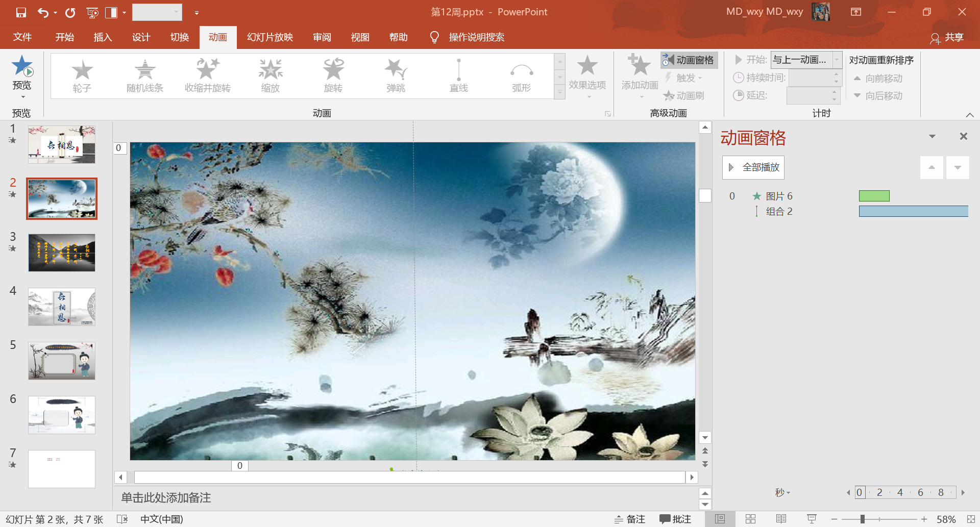Close the 动画窗格 pane
This screenshot has width=980, height=527.
click(963, 136)
